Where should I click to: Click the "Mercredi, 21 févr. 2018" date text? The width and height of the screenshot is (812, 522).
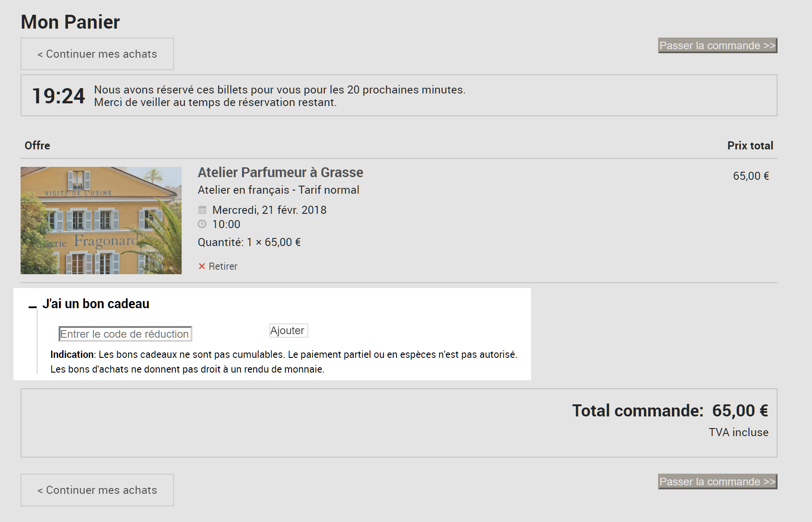click(269, 210)
